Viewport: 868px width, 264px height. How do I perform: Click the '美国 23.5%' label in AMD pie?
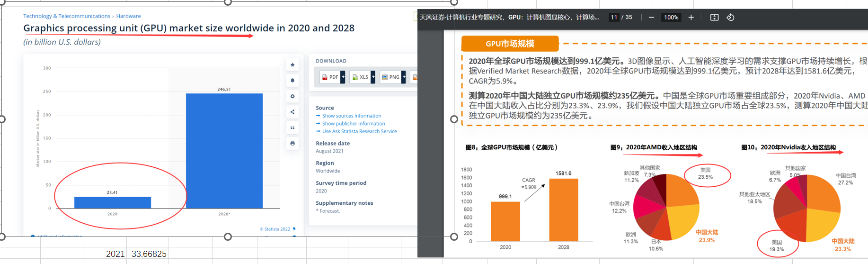705,173
